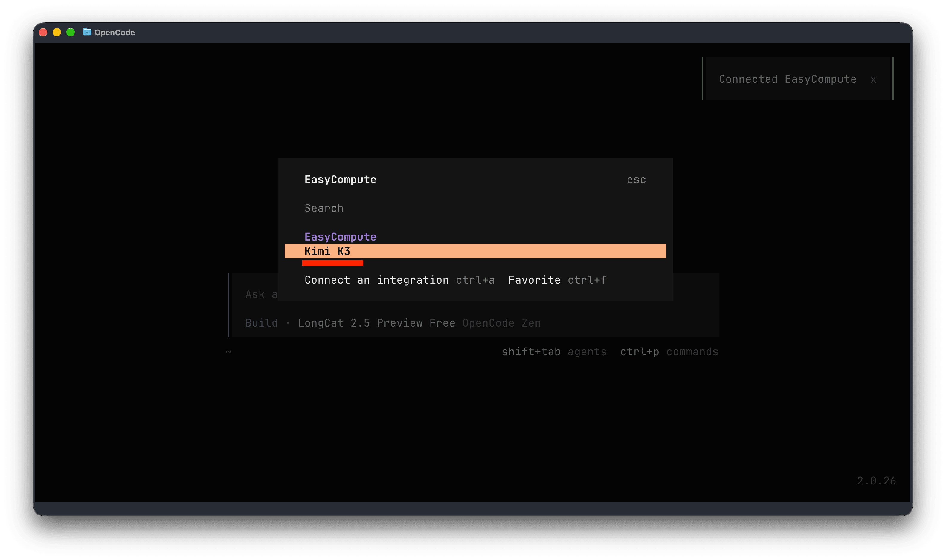Click Favorite ctrl+f option
This screenshot has width=946, height=560.
tap(557, 280)
